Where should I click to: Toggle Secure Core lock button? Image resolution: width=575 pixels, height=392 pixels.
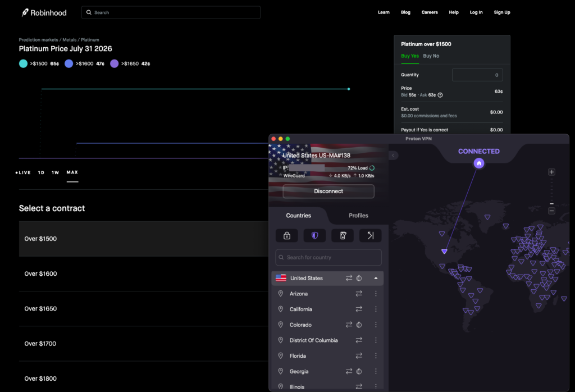(x=287, y=235)
